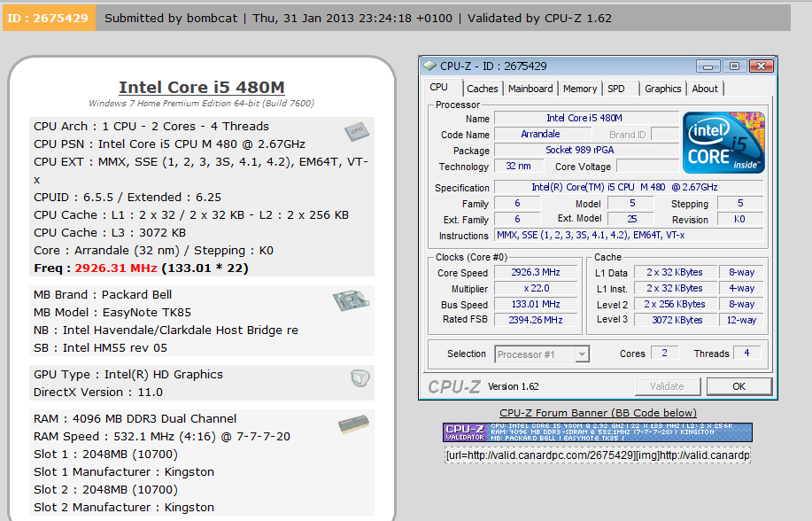This screenshot has width=812, height=521.
Task: Click the Submitted by bombcat header text
Action: coord(171,18)
